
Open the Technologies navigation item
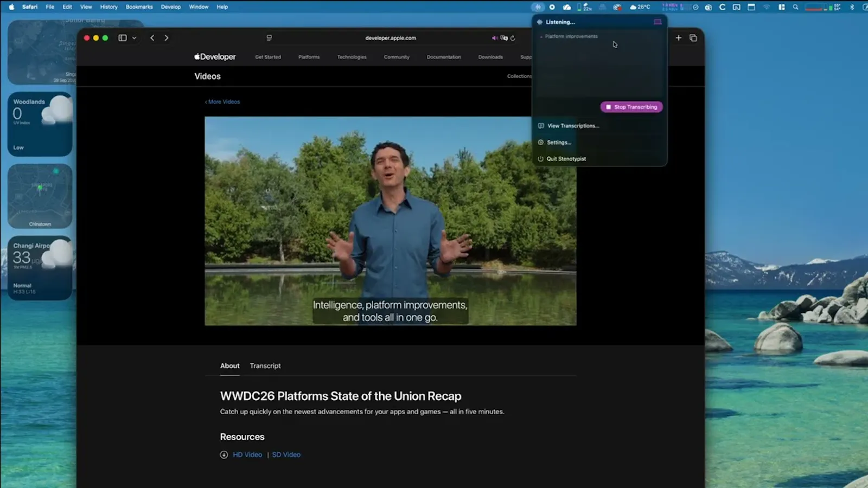(x=352, y=57)
